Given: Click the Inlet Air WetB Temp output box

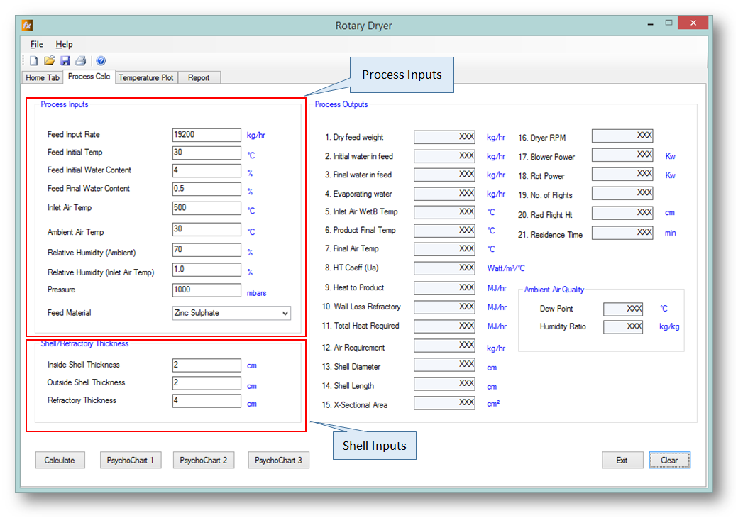Looking at the screenshot, I should coord(445,212).
